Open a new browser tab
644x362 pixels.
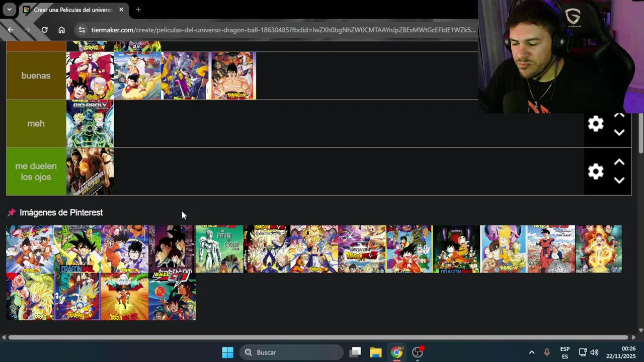coord(138,10)
